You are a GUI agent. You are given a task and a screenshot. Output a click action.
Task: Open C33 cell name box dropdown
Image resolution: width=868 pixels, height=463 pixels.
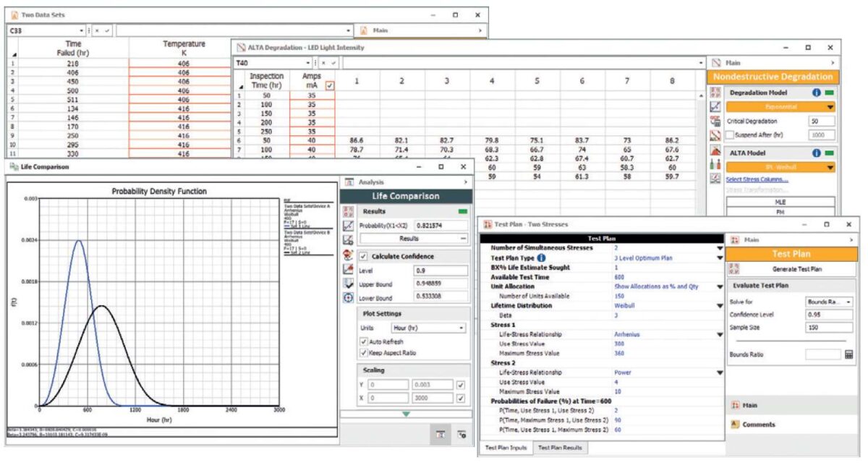tap(80, 31)
